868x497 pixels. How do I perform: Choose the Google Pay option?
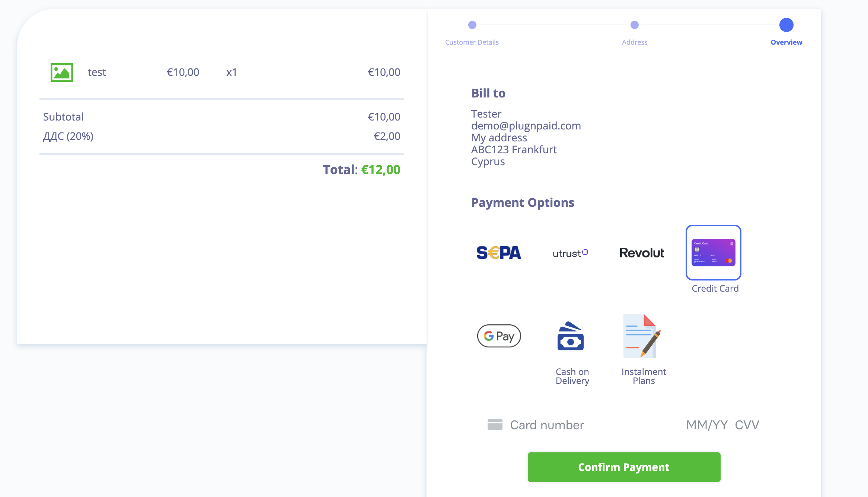pyautogui.click(x=499, y=336)
